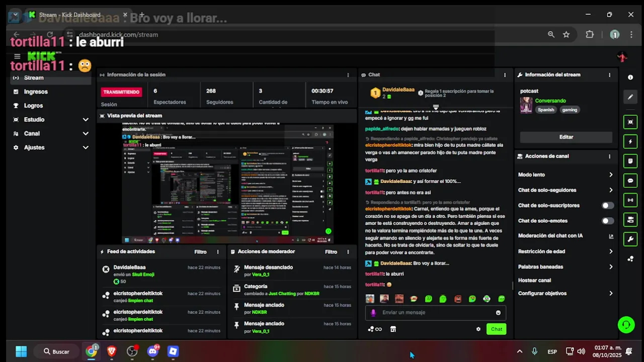
Task: Open Windows Start menu
Action: pyautogui.click(x=21, y=351)
